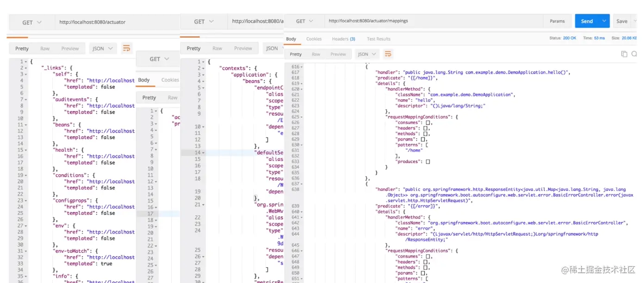This screenshot has width=644, height=283.
Task: Collapse "env" block at line 27
Action: [27, 226]
